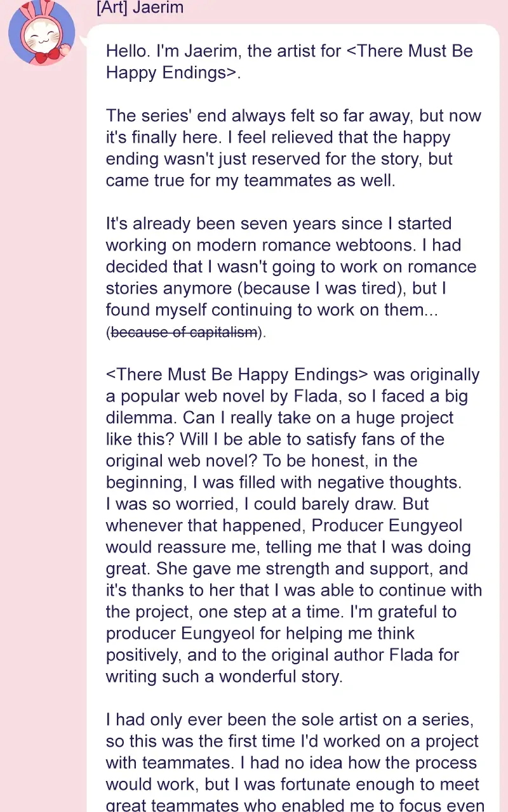Click the line "writing such a wonderful story."
The width and height of the screenshot is (508, 812).
[224, 676]
